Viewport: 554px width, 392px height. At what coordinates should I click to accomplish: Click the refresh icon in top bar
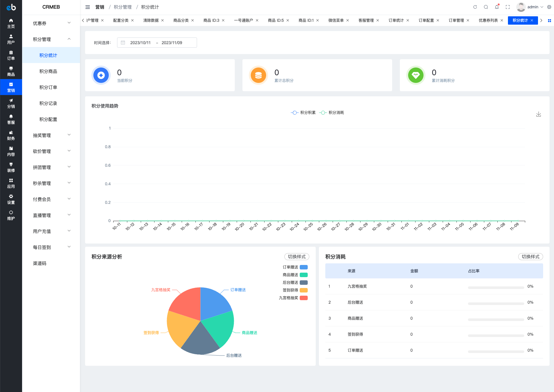pos(475,7)
